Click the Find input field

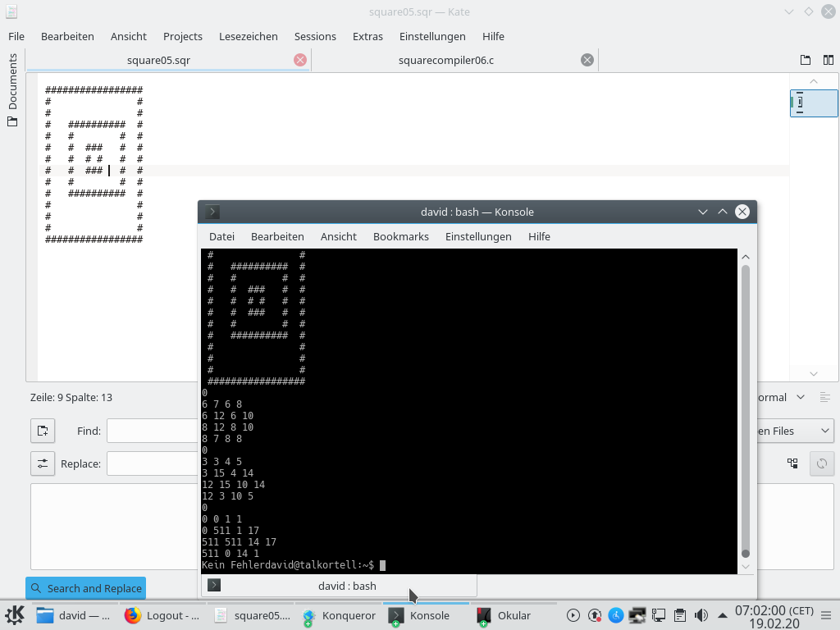[x=153, y=431]
